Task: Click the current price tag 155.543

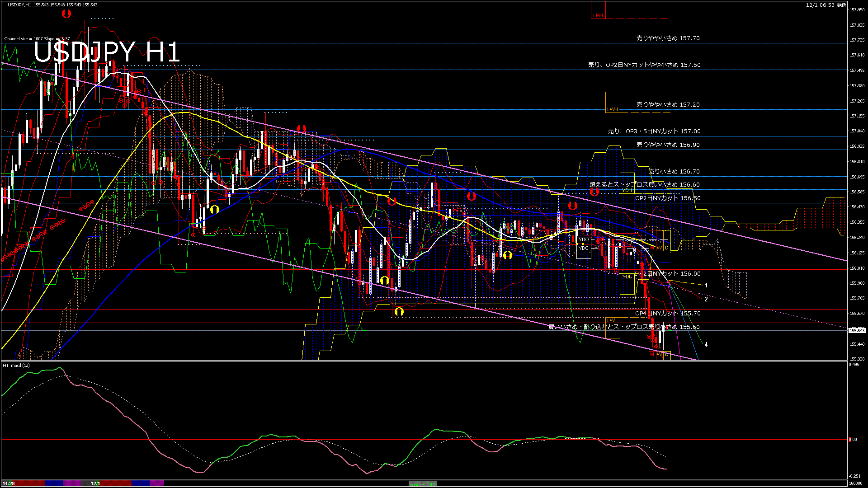Action: (x=857, y=330)
